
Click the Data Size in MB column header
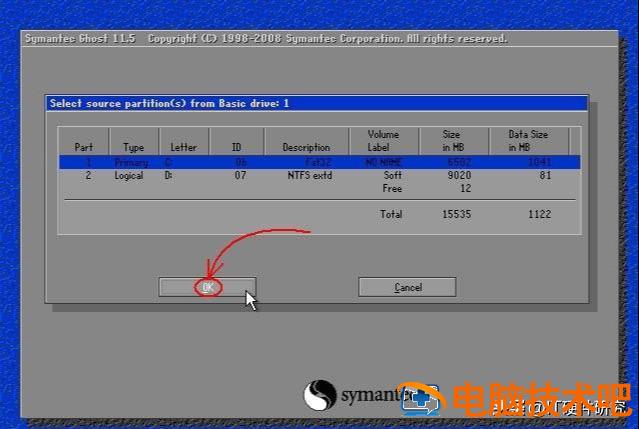[528, 141]
